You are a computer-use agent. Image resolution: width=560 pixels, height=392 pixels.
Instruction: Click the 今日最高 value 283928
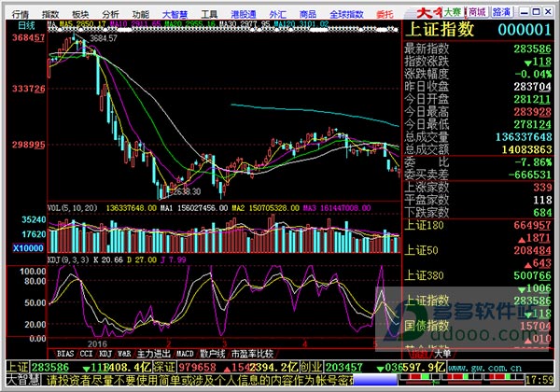coord(533,112)
